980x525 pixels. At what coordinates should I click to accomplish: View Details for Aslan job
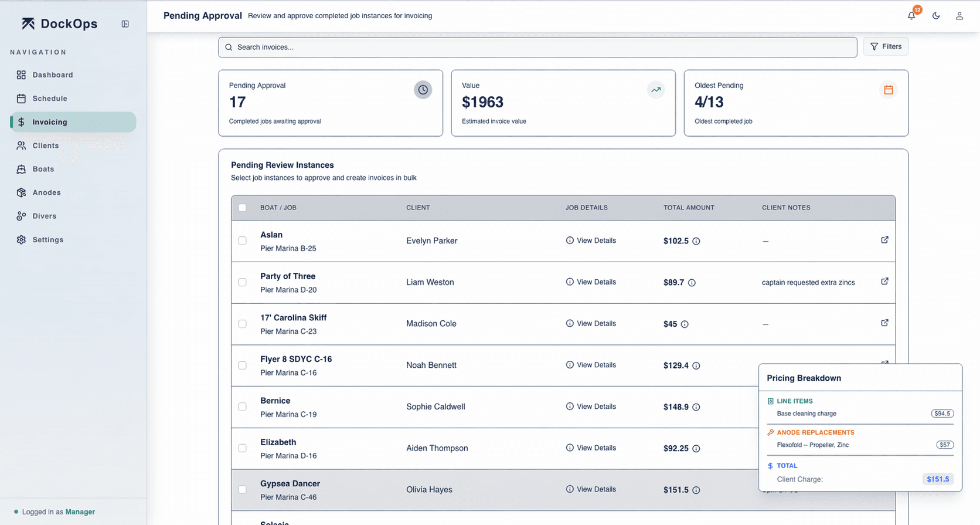click(x=591, y=241)
